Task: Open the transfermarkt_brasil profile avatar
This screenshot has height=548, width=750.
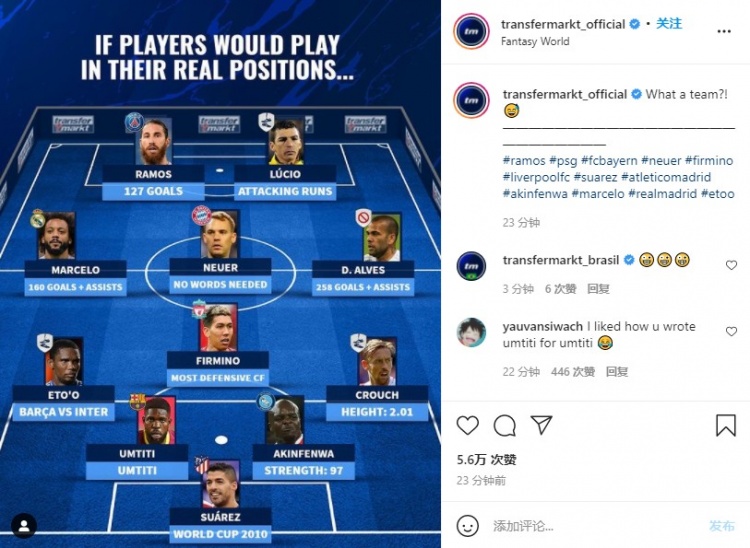Action: pos(471,266)
